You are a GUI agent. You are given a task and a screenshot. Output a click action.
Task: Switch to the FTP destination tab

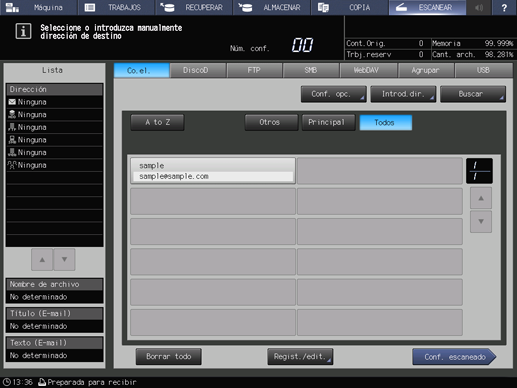(x=255, y=71)
